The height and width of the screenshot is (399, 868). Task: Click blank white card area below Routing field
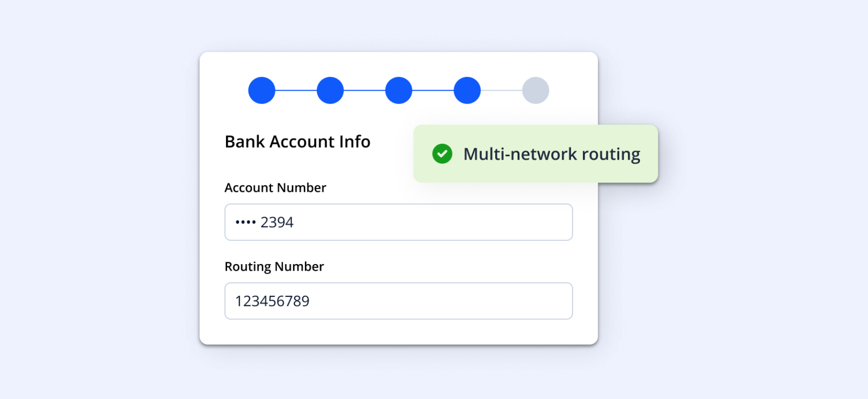tap(399, 332)
